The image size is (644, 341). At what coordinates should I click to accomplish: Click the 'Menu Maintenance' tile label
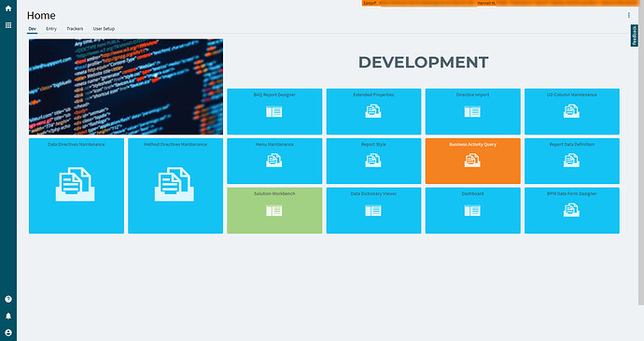pos(274,145)
